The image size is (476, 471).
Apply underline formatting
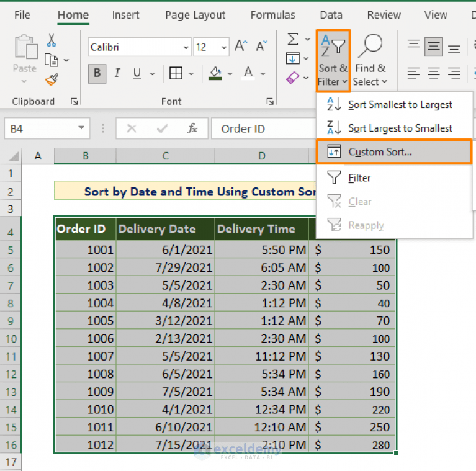tap(137, 73)
